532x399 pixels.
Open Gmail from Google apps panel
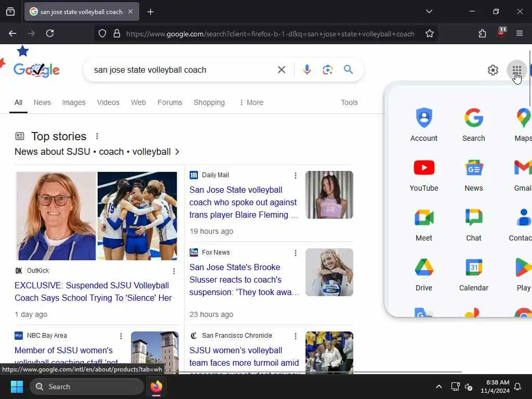click(x=523, y=176)
